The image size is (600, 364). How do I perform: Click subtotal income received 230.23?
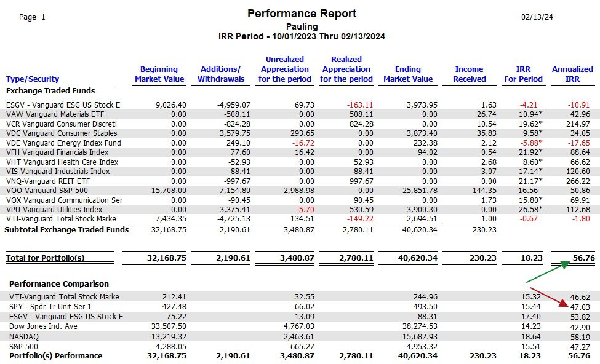484,230
